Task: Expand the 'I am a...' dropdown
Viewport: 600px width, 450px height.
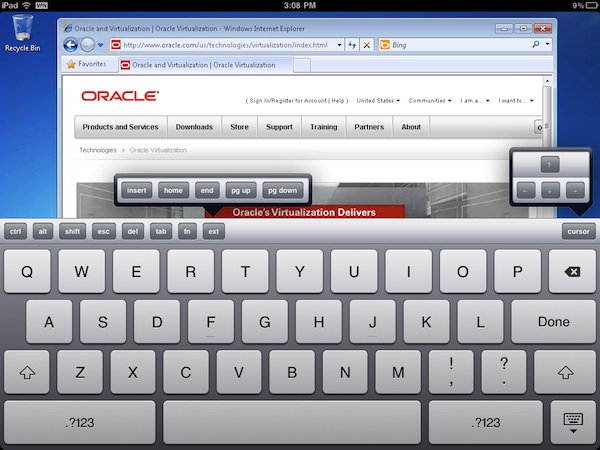Action: [474, 101]
